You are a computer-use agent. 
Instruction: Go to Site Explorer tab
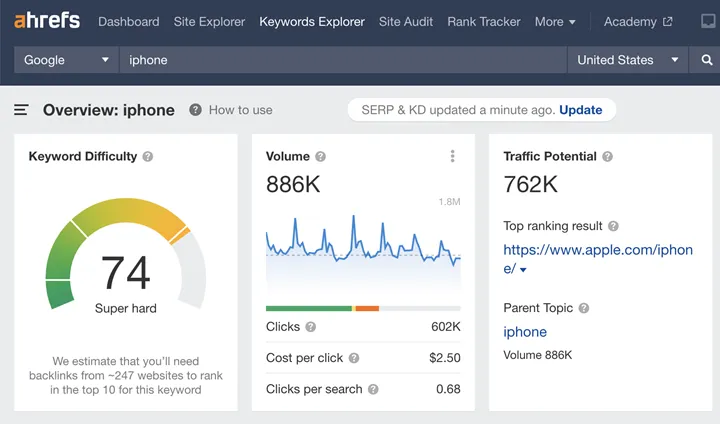pyautogui.click(x=209, y=21)
